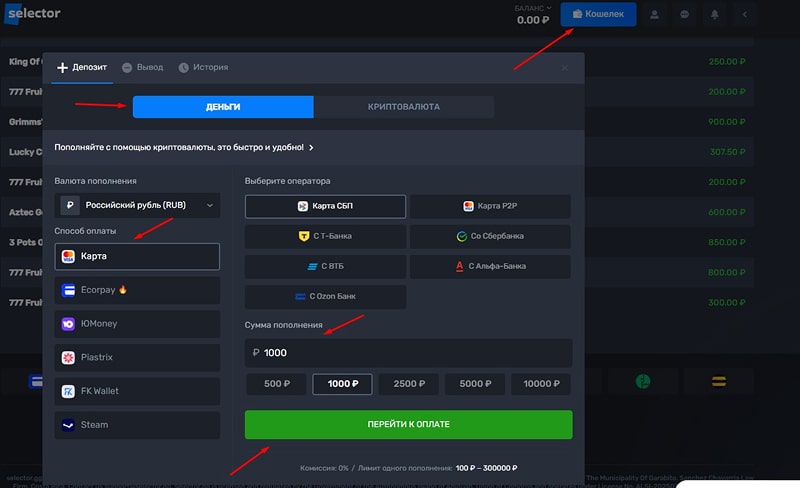Select Карта P2P operator
800x488 pixels.
pos(490,206)
